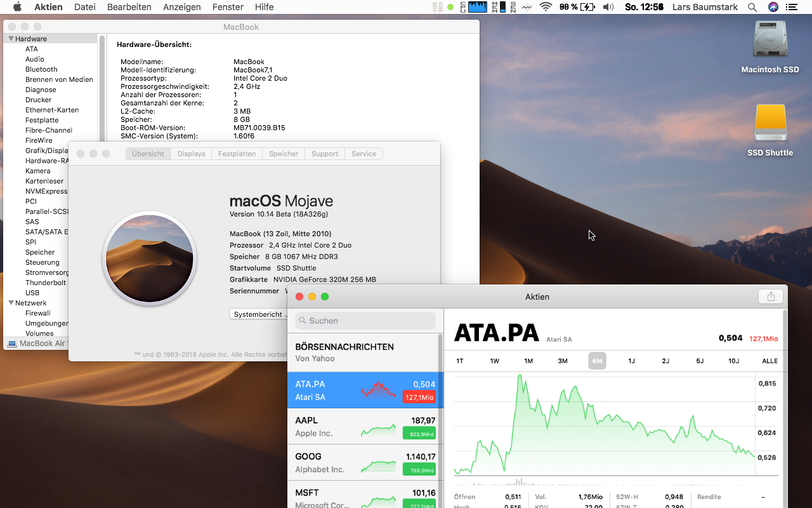Open the Bearbeiten menu
This screenshot has width=812, height=508.
(129, 7)
